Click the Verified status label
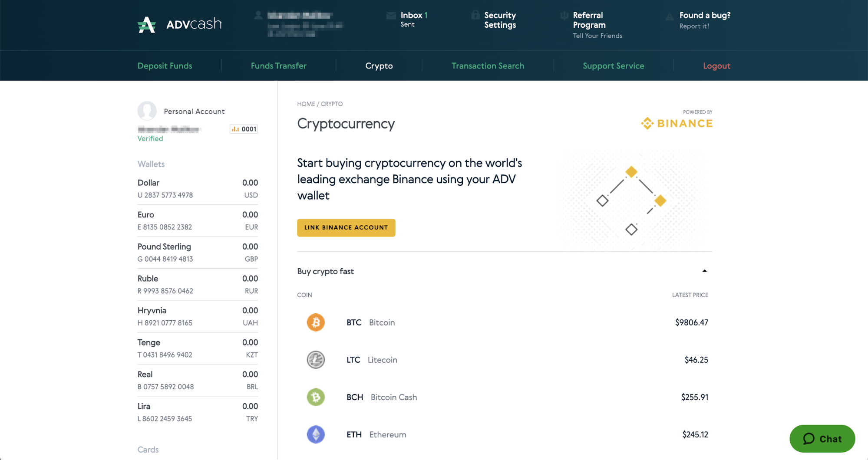The height and width of the screenshot is (460, 868). [150, 138]
